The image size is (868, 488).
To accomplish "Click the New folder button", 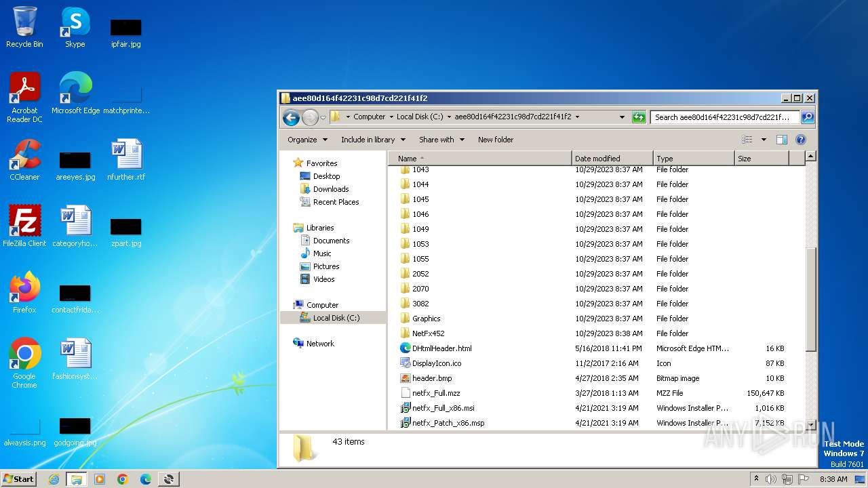I will 496,140.
